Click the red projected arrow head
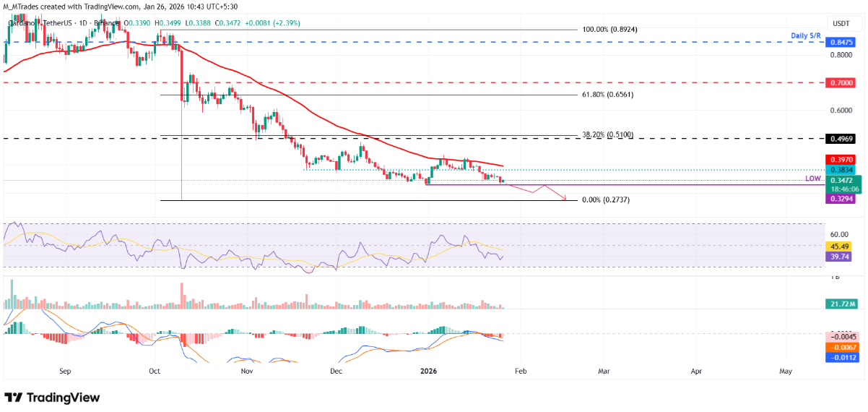The image size is (868, 412). pos(566,197)
